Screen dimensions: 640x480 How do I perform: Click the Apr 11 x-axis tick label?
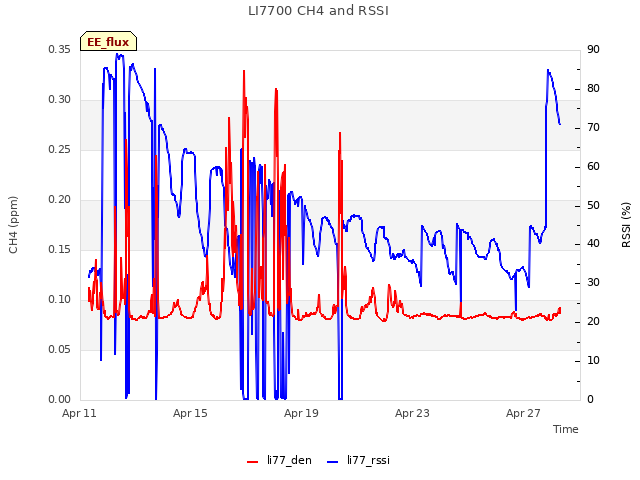[79, 413]
